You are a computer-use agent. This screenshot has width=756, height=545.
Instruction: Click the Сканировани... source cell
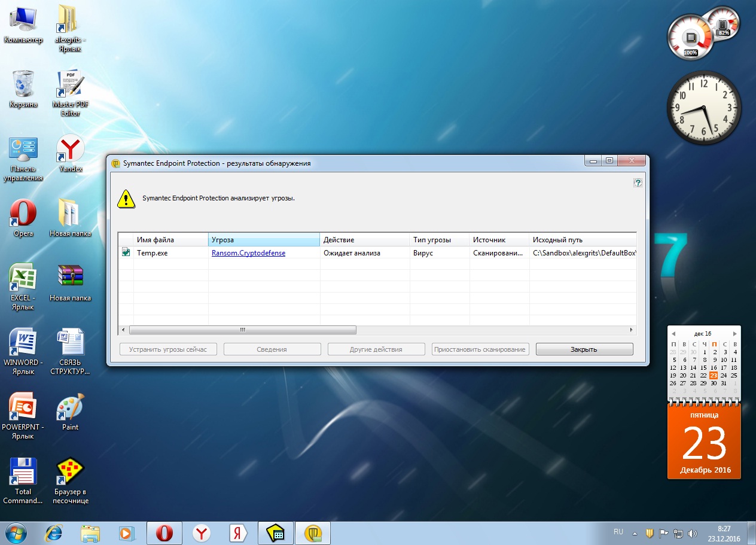coord(499,253)
